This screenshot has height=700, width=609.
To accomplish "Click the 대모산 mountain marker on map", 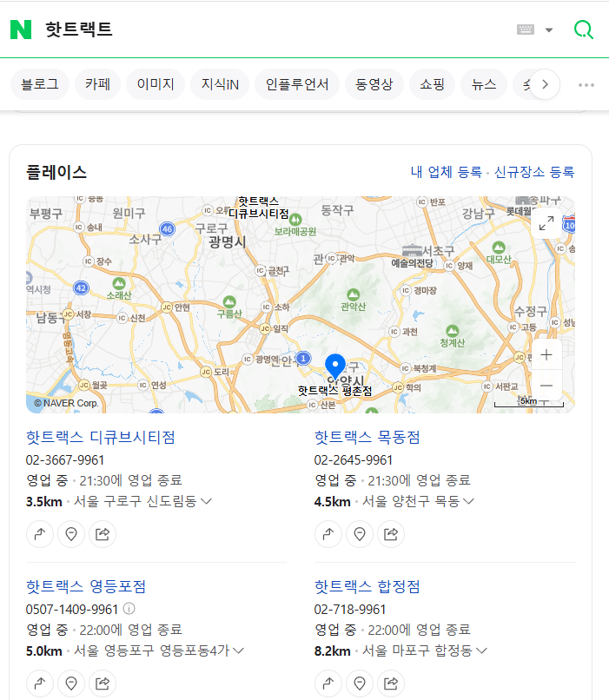I will click(499, 248).
